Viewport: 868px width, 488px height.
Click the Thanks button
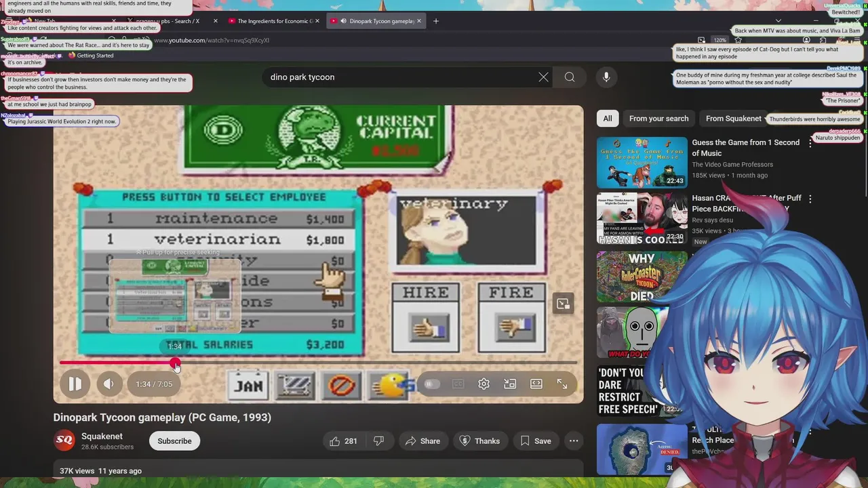point(479,441)
